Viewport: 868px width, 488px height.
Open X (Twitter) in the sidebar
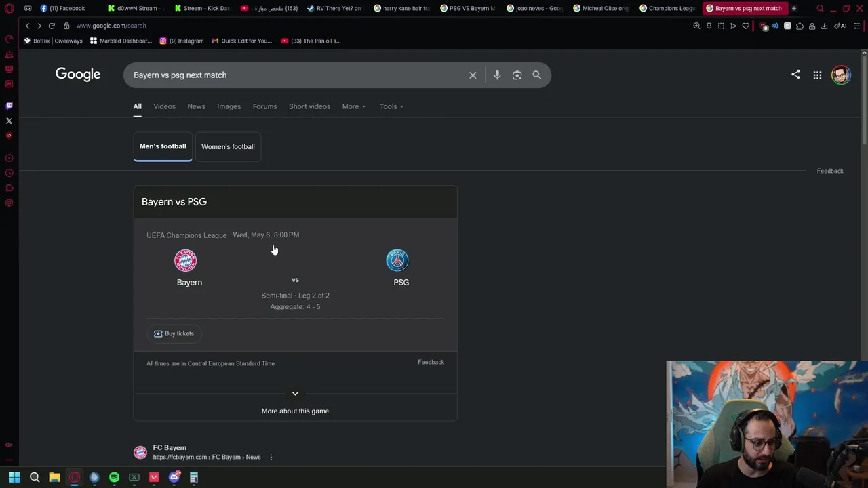[9, 121]
